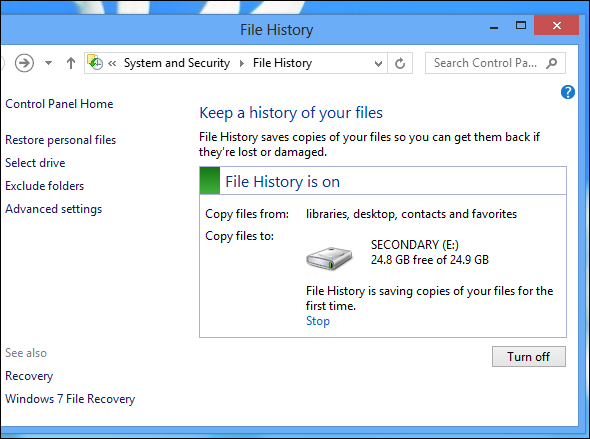Open Exclude folders settings

pyautogui.click(x=44, y=186)
